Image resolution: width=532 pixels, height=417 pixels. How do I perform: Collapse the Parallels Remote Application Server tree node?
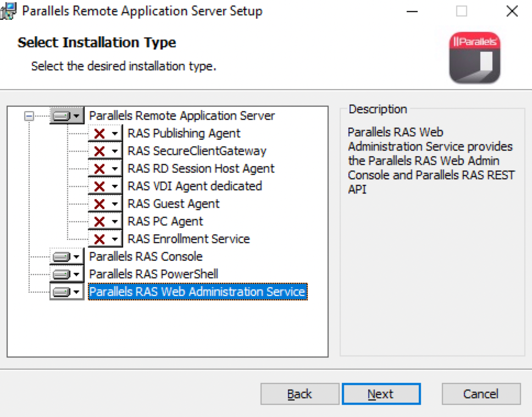coord(29,116)
